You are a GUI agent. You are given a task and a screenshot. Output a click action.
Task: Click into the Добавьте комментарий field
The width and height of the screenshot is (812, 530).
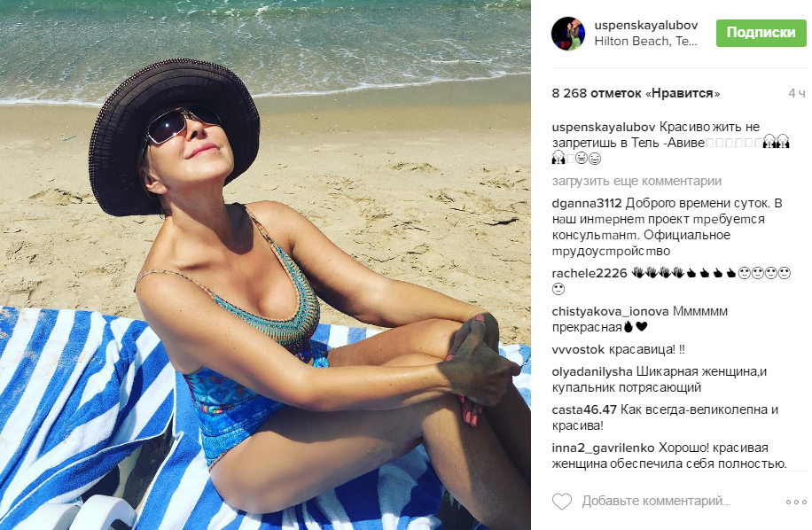click(656, 501)
